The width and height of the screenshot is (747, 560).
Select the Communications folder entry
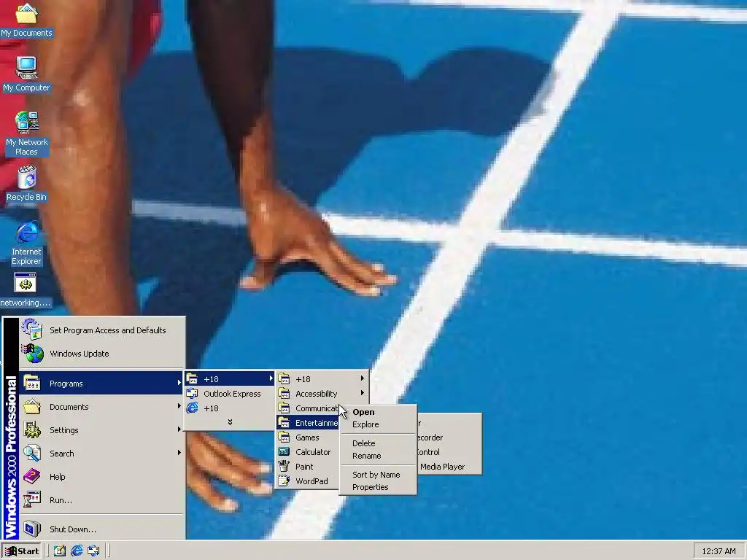pyautogui.click(x=308, y=408)
